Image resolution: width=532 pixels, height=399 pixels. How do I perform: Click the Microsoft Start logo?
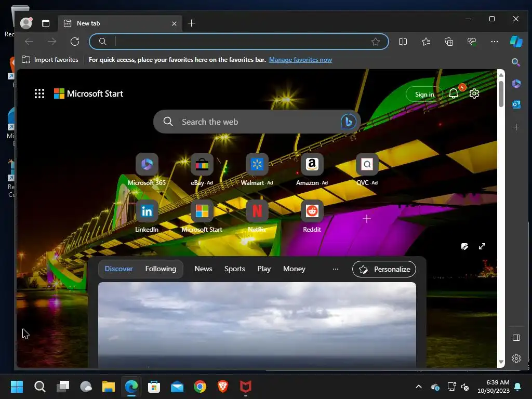(x=88, y=94)
